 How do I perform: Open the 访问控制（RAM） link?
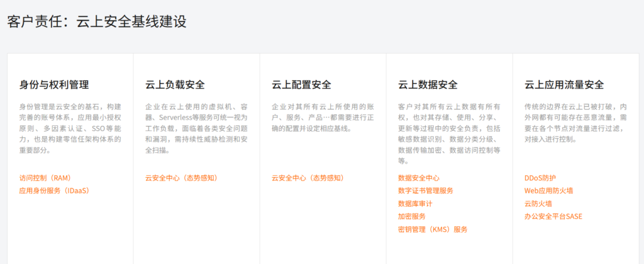coord(45,178)
